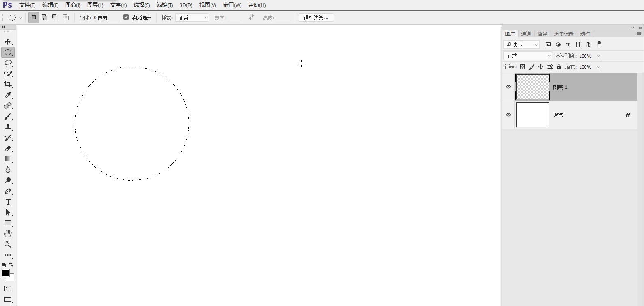This screenshot has height=306, width=644.
Task: Select the Quick Selection tool
Action: (x=8, y=74)
